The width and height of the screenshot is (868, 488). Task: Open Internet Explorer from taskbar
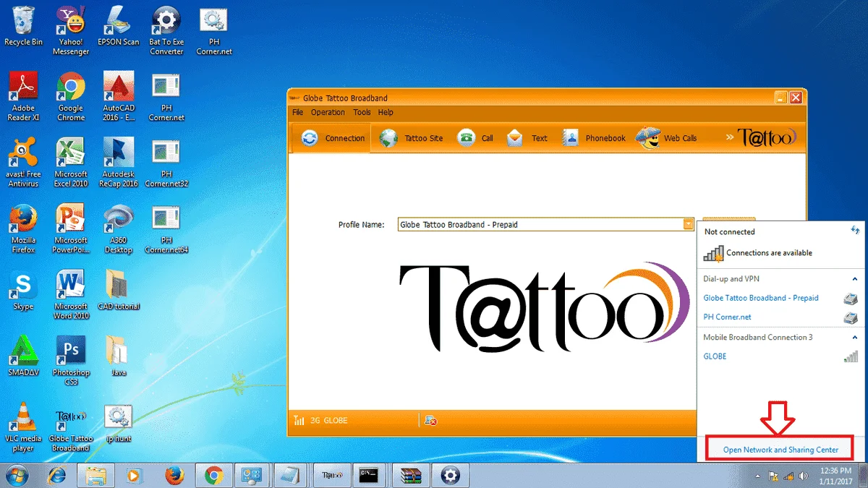[x=58, y=475]
